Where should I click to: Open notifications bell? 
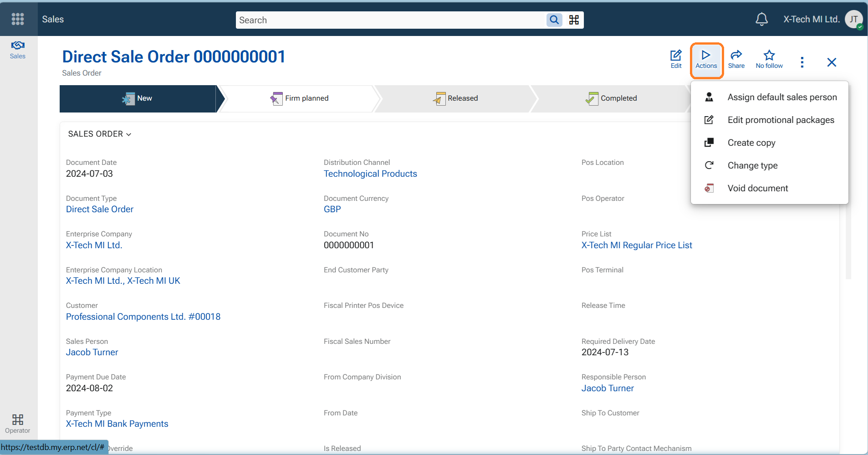761,19
